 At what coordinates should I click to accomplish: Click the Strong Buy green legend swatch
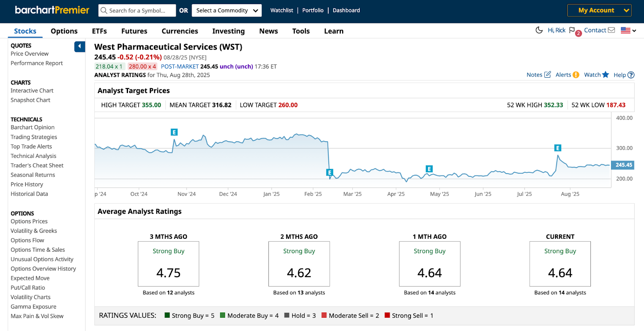[167, 315]
